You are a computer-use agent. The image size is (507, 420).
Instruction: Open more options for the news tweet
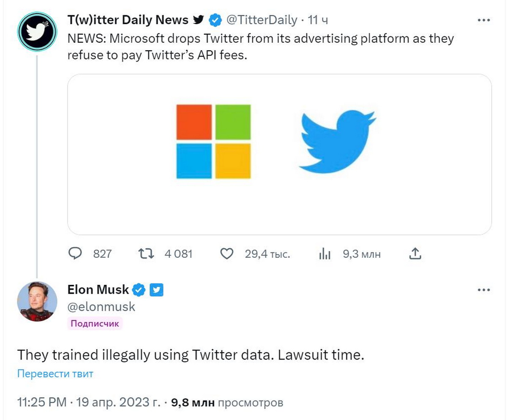483,20
